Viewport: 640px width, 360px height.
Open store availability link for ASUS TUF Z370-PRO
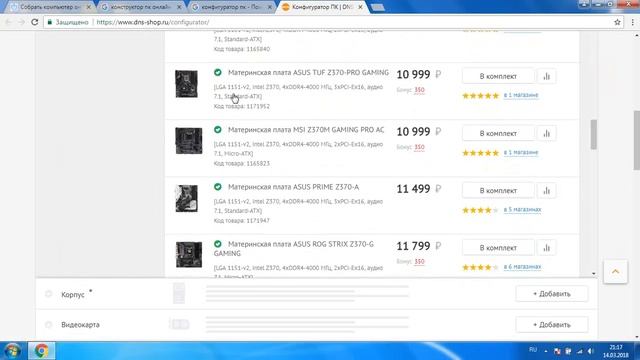tap(521, 95)
